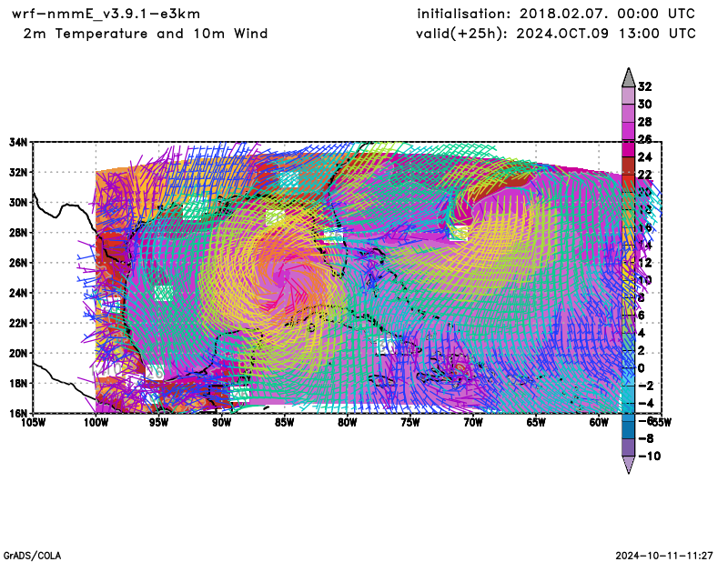The height and width of the screenshot is (562, 728).
Task: Click the '22N' latitude label
Action: pyautogui.click(x=18, y=323)
